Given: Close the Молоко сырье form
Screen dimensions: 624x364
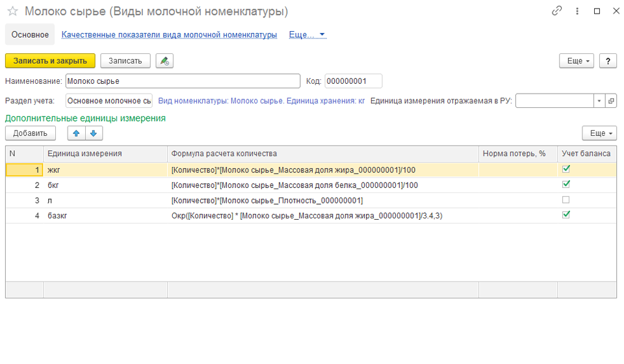Looking at the screenshot, I should pos(616,11).
